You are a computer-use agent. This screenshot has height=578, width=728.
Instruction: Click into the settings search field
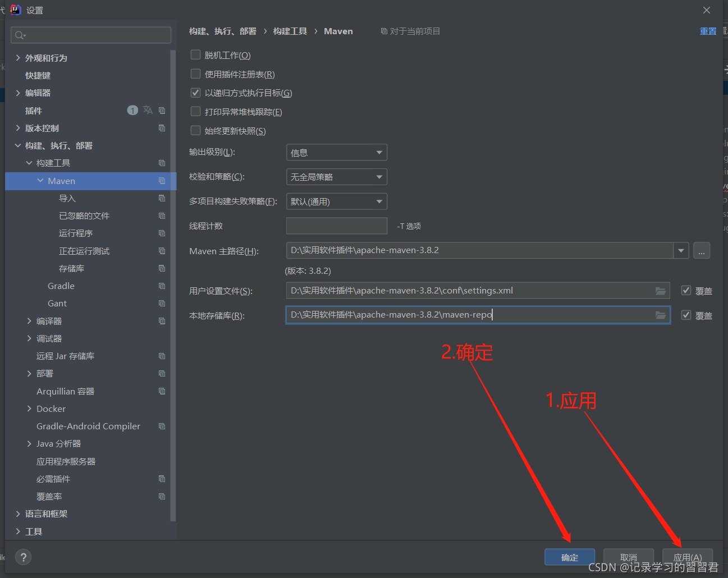point(91,35)
